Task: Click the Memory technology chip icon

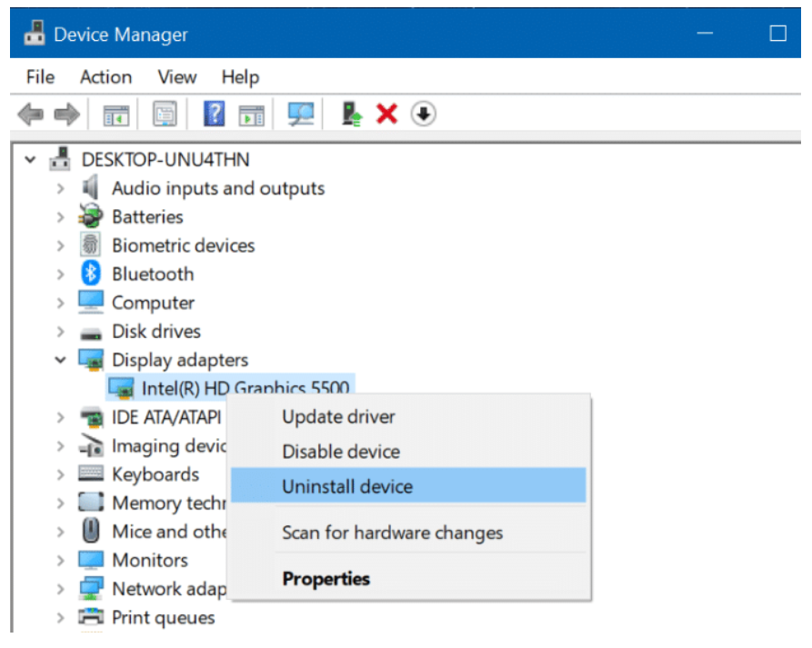Action: click(x=91, y=502)
